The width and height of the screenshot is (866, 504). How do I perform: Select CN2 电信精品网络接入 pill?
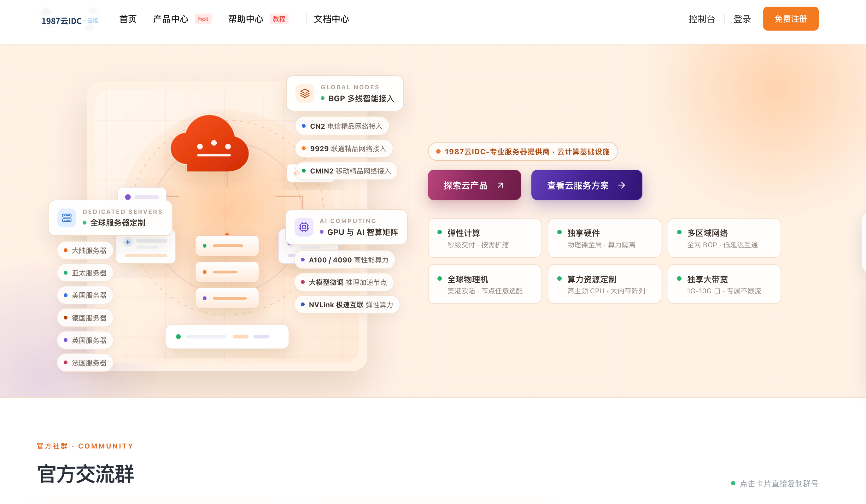tap(342, 126)
